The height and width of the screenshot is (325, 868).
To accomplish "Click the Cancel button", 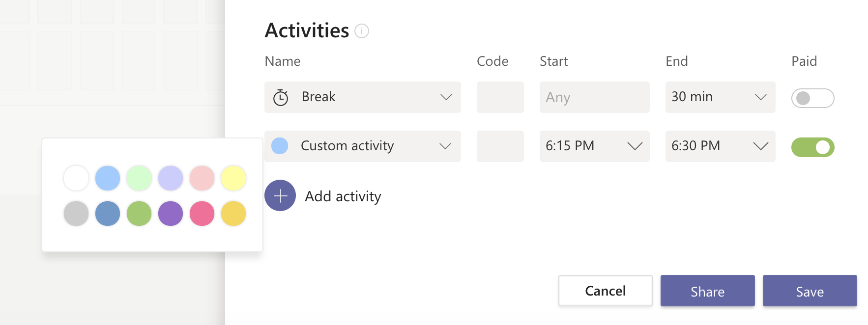I will [x=606, y=291].
